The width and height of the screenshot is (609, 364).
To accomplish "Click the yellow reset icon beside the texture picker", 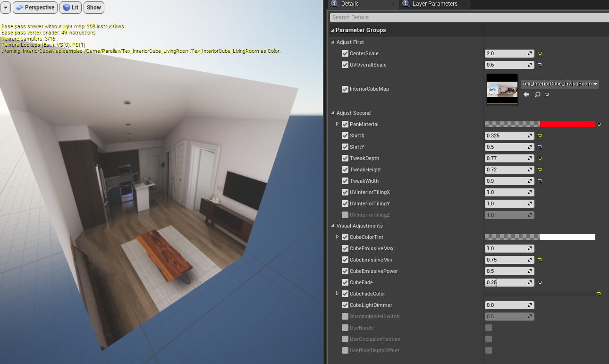I will (547, 94).
